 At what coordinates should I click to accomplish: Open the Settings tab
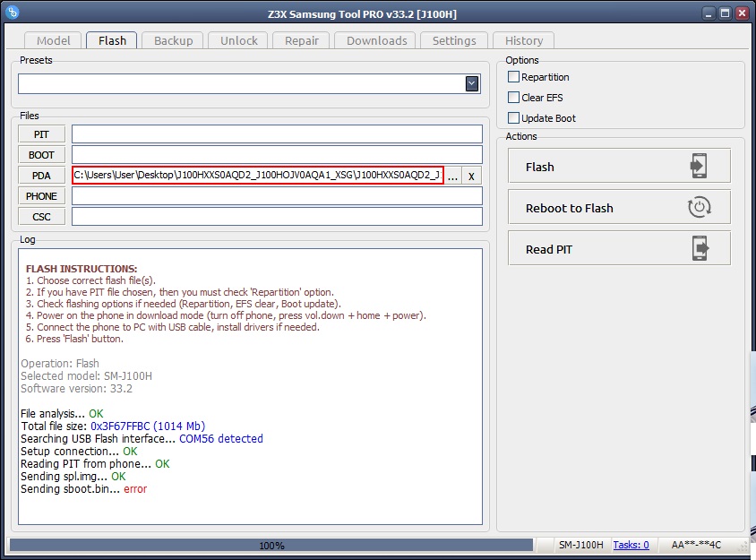[x=454, y=40]
